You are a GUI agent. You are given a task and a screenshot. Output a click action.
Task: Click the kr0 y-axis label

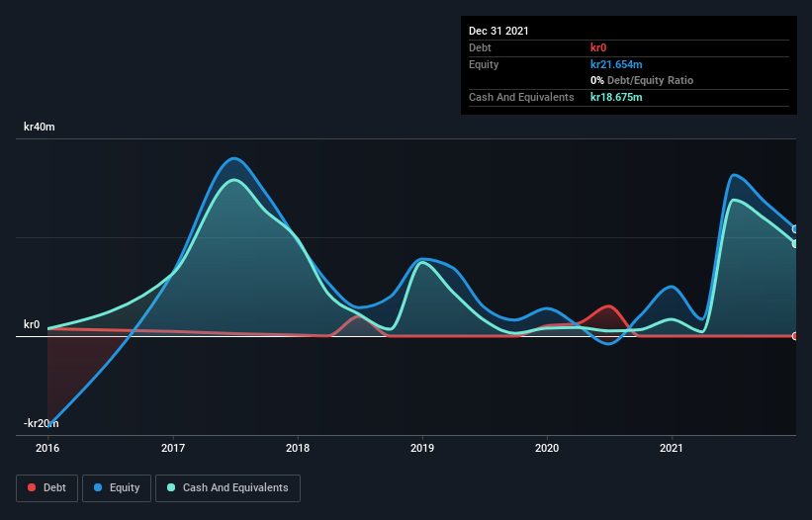pos(32,324)
